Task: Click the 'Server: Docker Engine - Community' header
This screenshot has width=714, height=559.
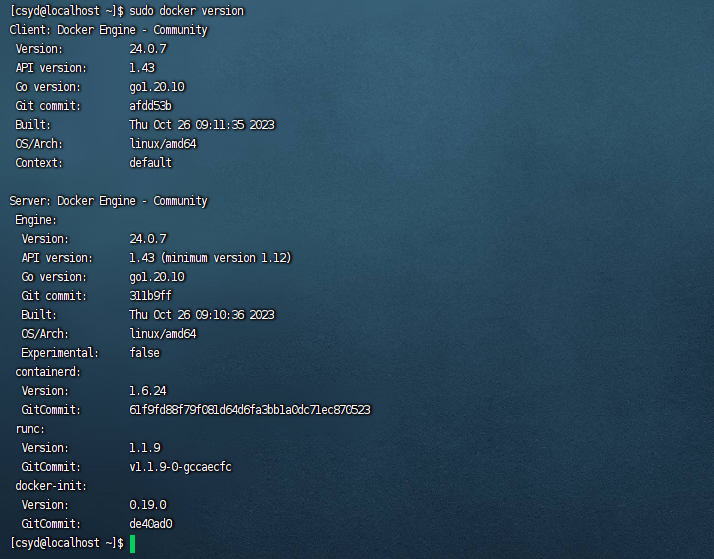Action: 108,201
